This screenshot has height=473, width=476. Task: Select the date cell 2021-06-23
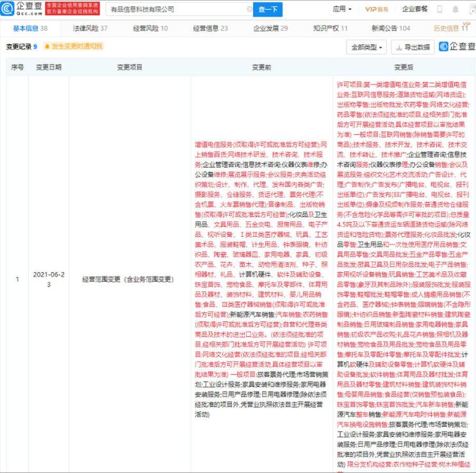pos(49,279)
